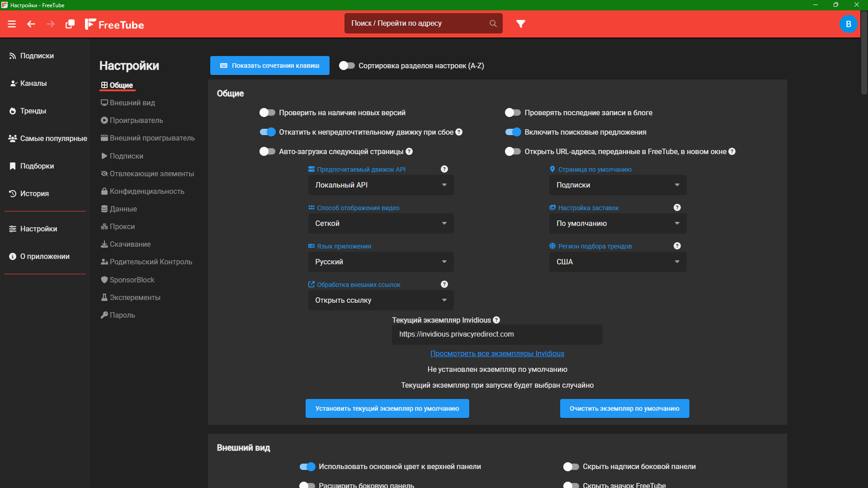This screenshot has height=488, width=868.
Task: Click help icon next to current Invidious instance
Action: [496, 320]
